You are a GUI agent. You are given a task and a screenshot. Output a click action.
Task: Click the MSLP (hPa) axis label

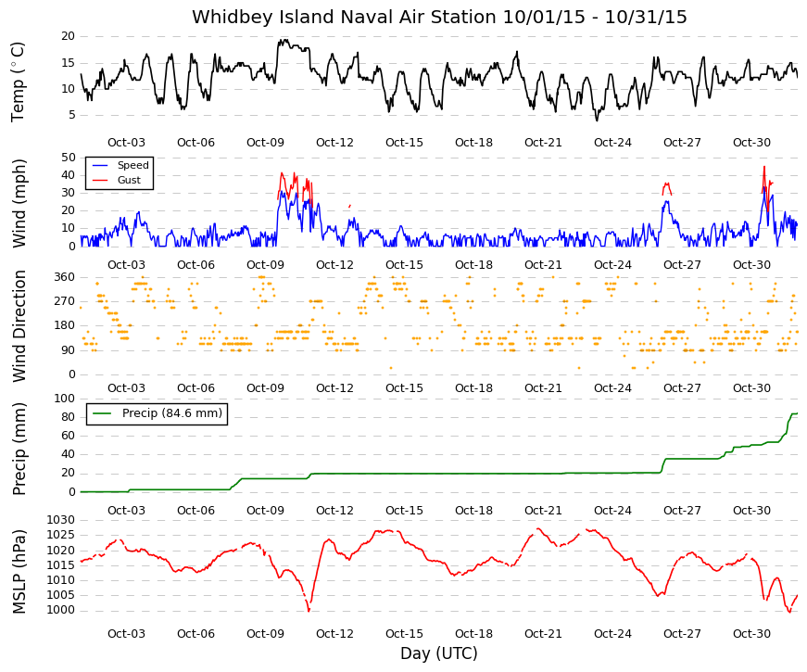pyautogui.click(x=18, y=572)
